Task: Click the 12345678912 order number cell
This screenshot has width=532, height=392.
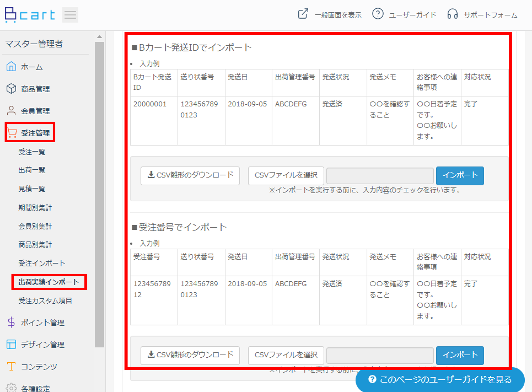Action: click(154, 300)
